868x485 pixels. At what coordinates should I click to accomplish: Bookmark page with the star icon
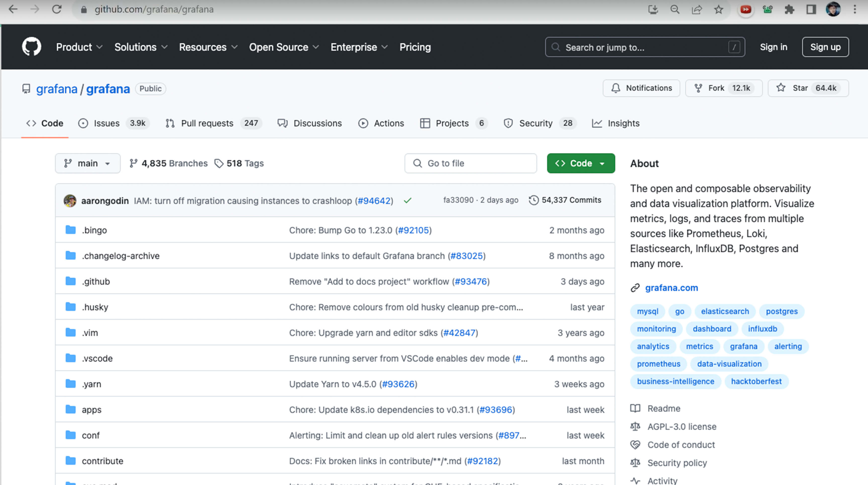tap(718, 10)
